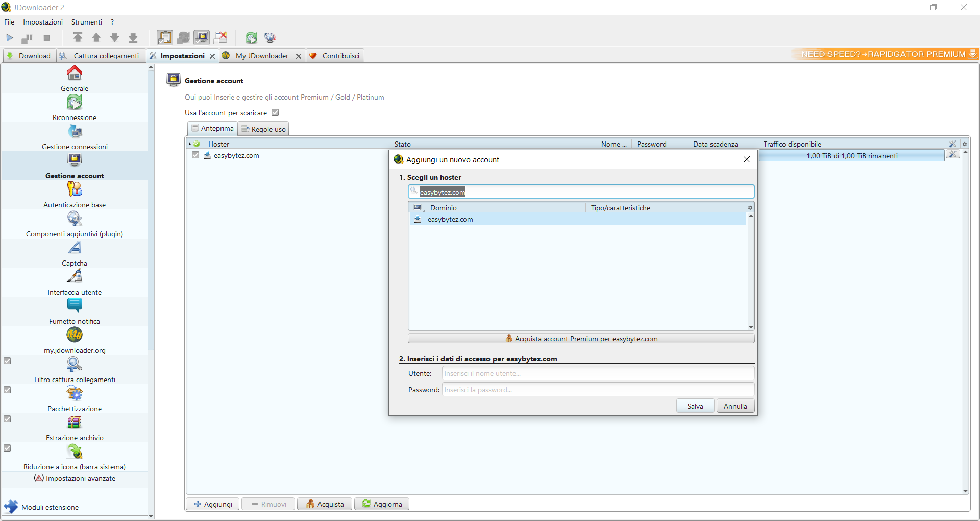Image resolution: width=980 pixels, height=521 pixels.
Task: Open the Strumenti menu
Action: point(87,22)
